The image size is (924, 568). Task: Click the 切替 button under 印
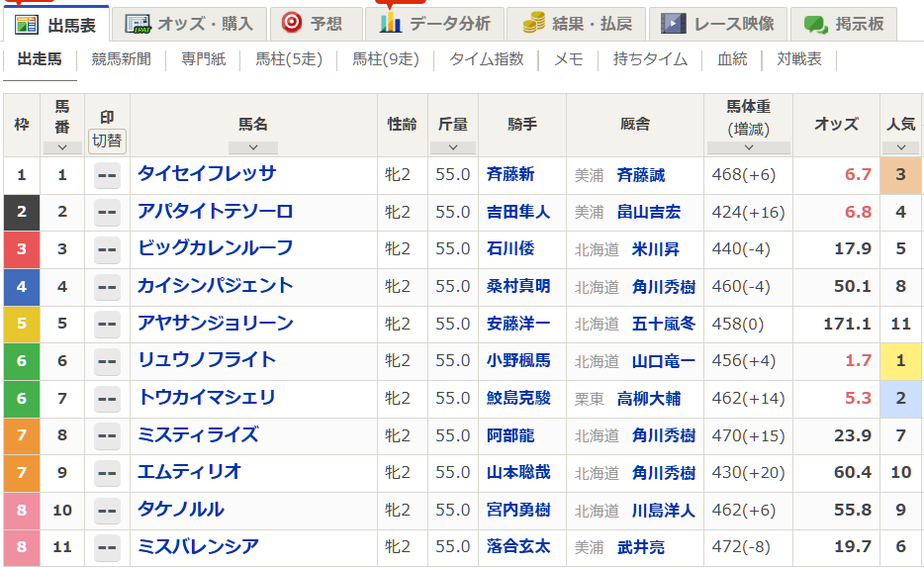[107, 141]
